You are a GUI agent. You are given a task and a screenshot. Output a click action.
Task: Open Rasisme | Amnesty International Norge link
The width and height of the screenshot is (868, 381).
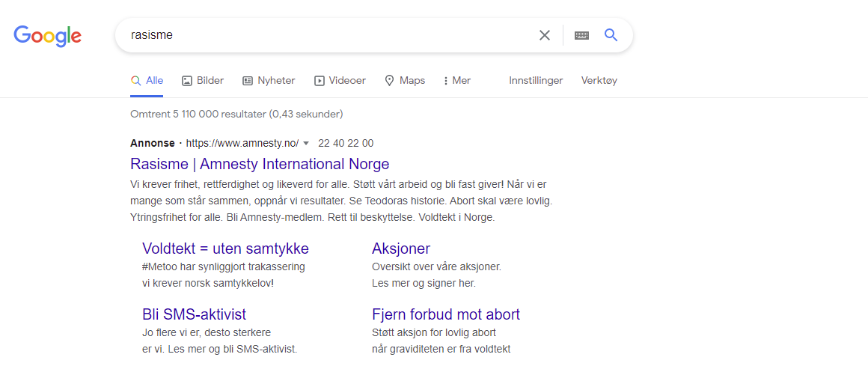click(260, 165)
